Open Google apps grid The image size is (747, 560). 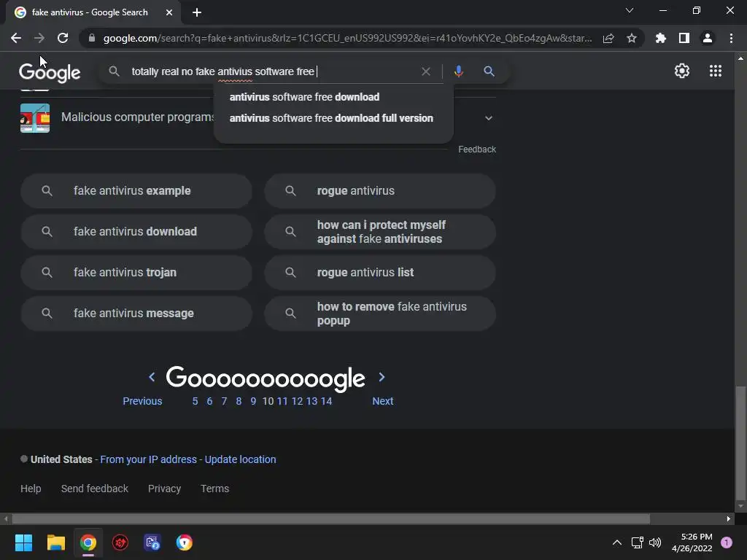(x=716, y=71)
